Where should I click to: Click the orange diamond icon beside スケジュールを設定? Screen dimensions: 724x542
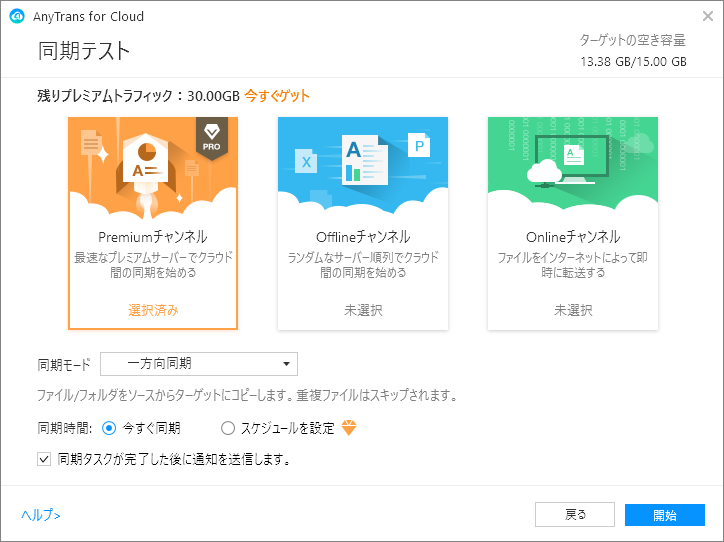[x=349, y=428]
